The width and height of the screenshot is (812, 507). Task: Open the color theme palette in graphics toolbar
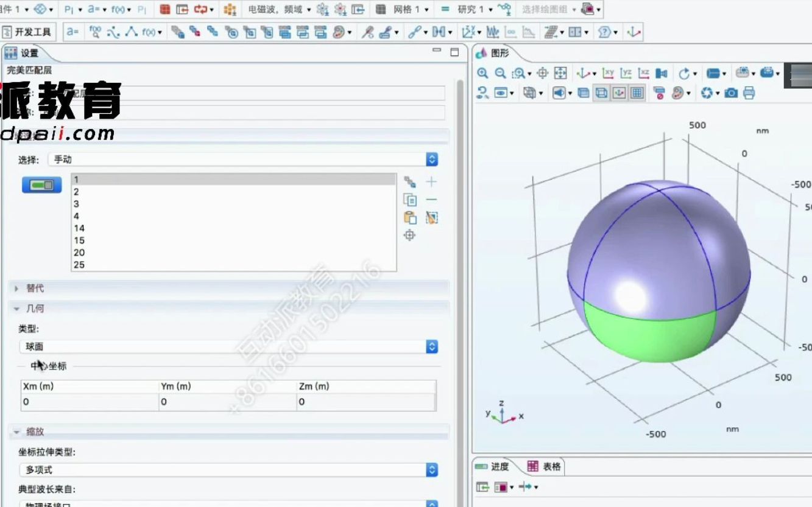tap(677, 93)
